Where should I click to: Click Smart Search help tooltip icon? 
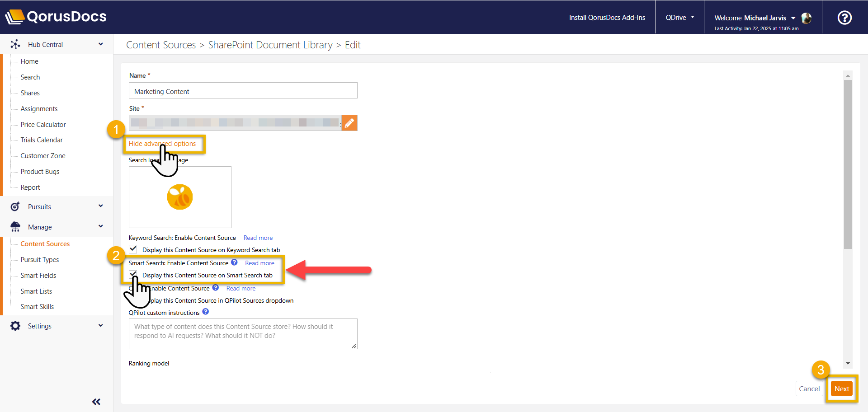(234, 262)
